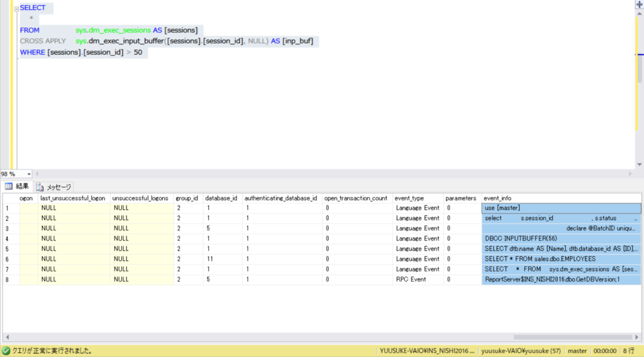Click the results grid horizontal scrollbar thumb
The width and height of the screenshot is (644, 357).
coord(573,337)
